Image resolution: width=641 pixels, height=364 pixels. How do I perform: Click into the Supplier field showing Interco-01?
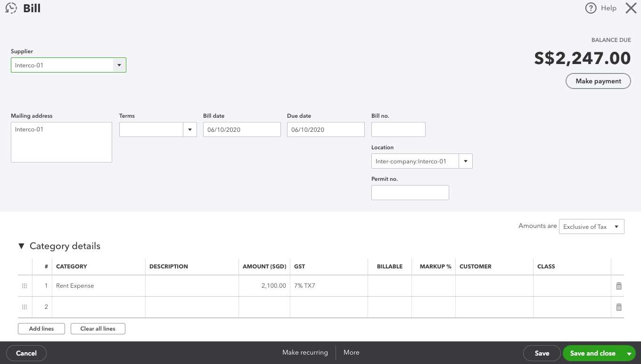[x=62, y=65]
